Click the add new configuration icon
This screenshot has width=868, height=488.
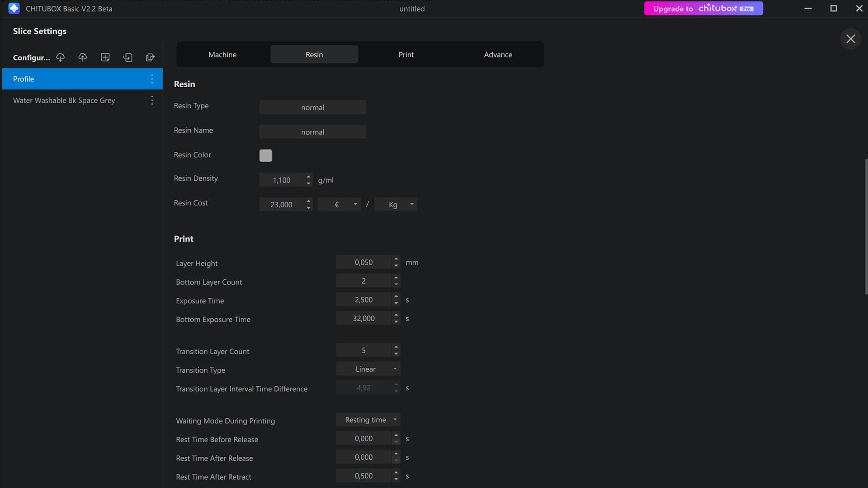[105, 57]
